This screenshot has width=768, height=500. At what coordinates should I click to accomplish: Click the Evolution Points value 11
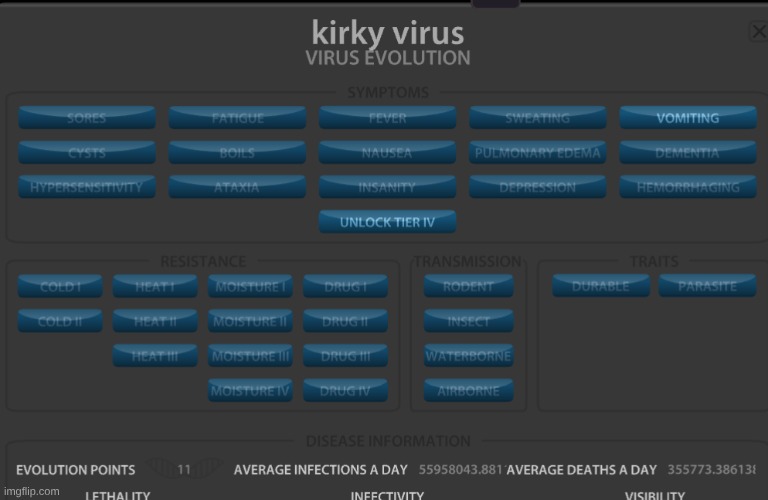pyautogui.click(x=184, y=470)
